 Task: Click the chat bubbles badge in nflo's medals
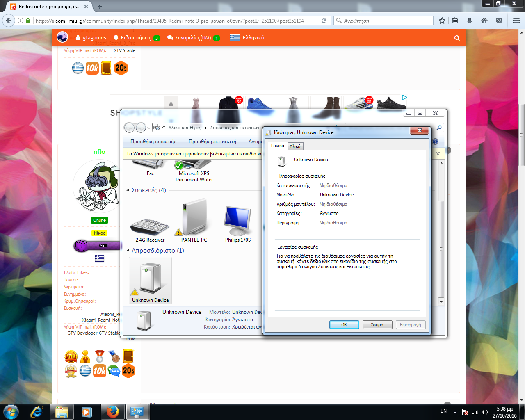(x=114, y=371)
